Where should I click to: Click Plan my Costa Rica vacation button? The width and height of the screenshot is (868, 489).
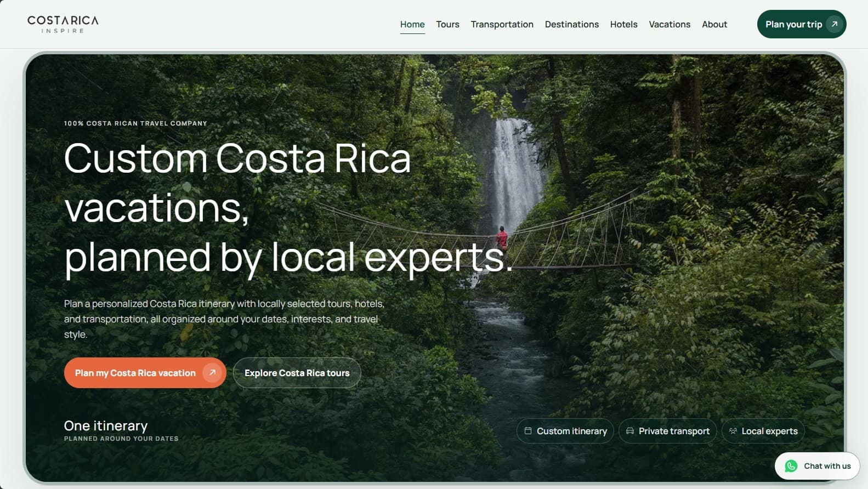145,373
